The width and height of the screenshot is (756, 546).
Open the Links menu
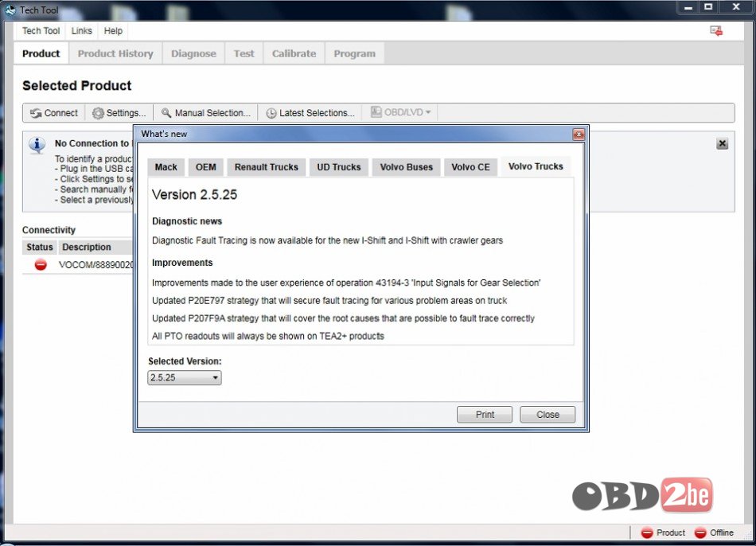coord(81,31)
